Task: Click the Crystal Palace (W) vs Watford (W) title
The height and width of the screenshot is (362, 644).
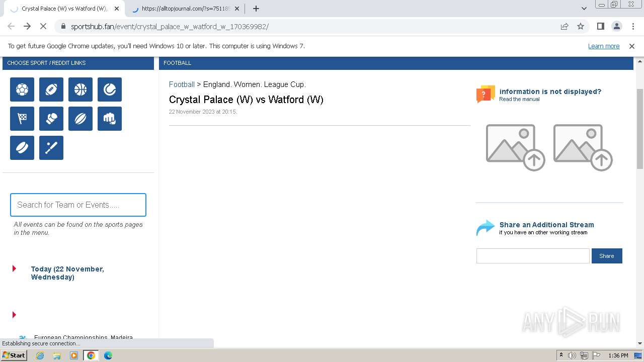Action: (246, 100)
